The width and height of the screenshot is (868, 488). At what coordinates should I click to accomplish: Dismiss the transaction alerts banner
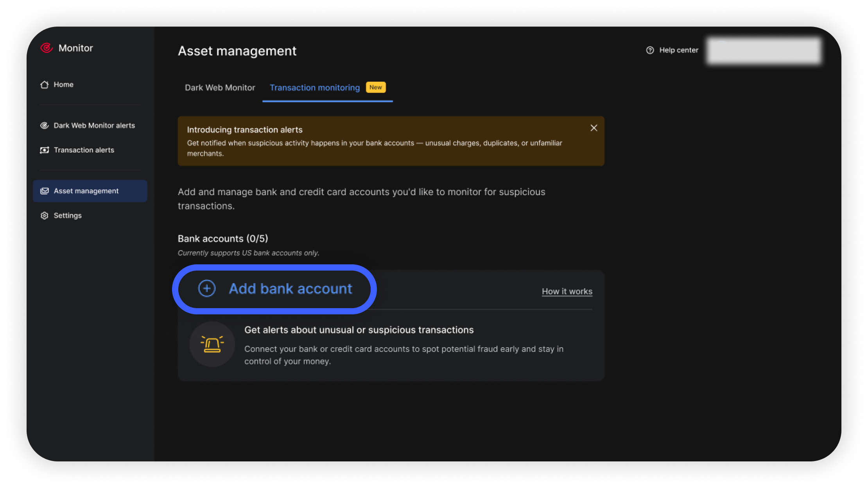pos(594,128)
